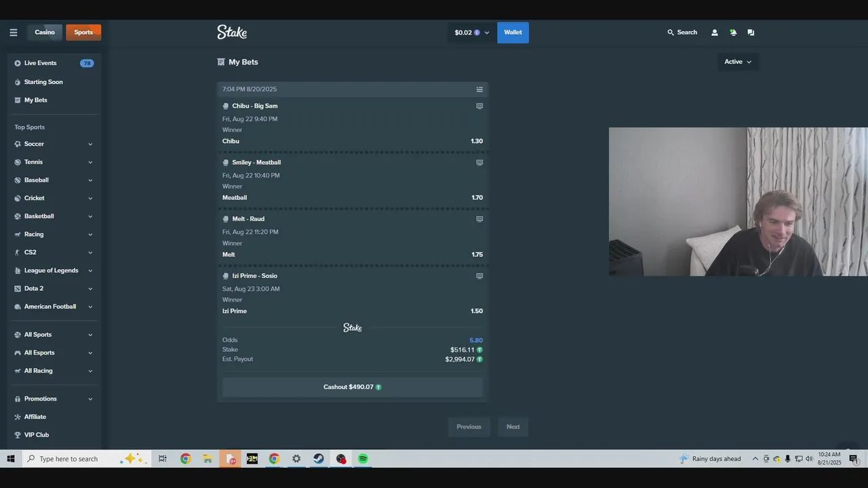The width and height of the screenshot is (868, 488).
Task: Click the streamer webcam overlay
Action: (738, 202)
